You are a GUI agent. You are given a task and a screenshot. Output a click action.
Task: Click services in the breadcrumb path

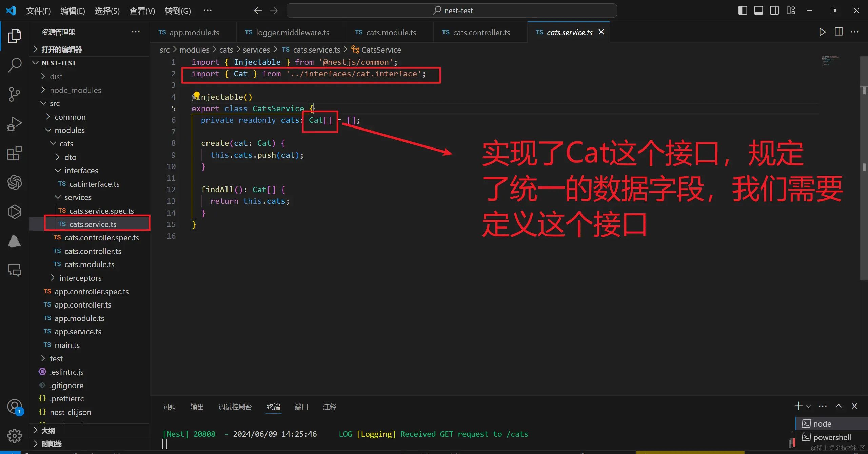pos(256,50)
